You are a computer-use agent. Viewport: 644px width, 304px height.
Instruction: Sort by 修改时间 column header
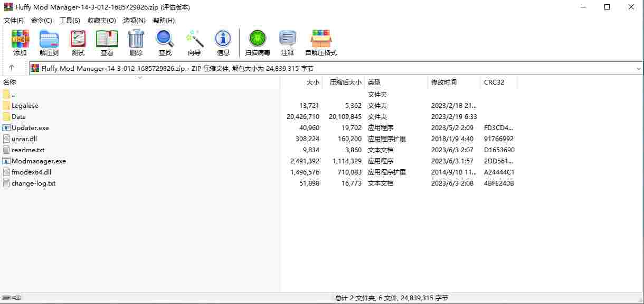454,82
